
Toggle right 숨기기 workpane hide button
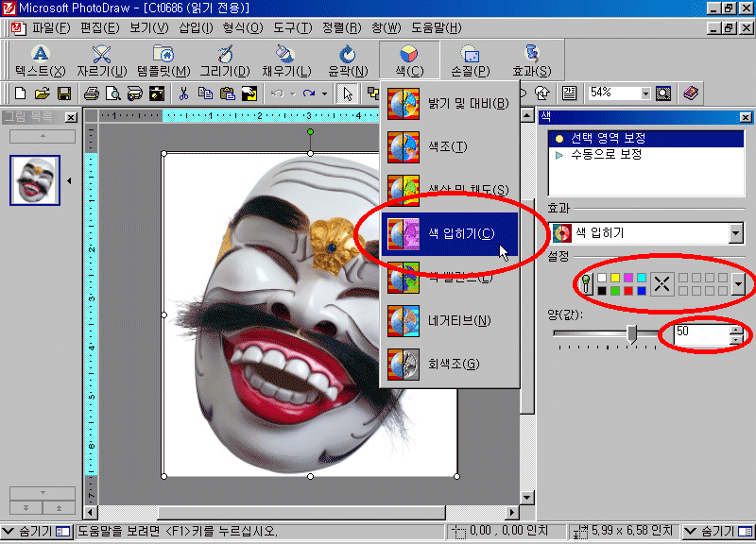[718, 532]
